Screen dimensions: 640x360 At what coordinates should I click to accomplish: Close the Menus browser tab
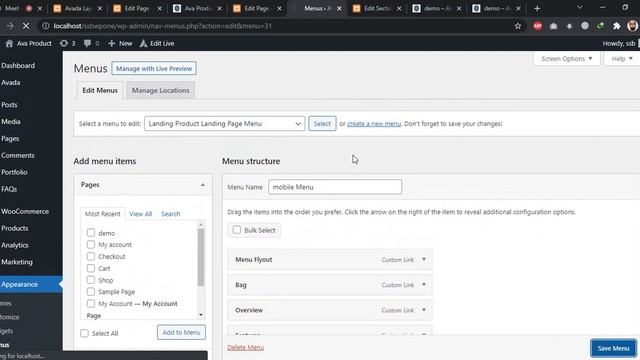[x=339, y=8]
